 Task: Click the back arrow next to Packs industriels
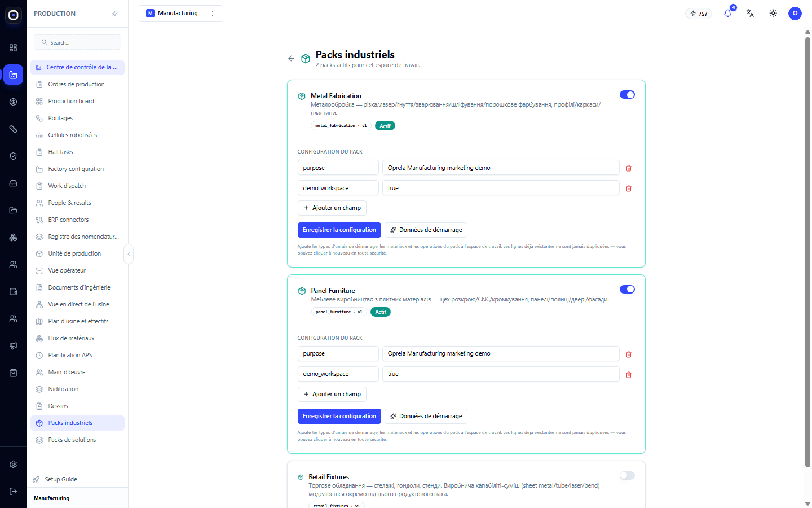click(291, 59)
